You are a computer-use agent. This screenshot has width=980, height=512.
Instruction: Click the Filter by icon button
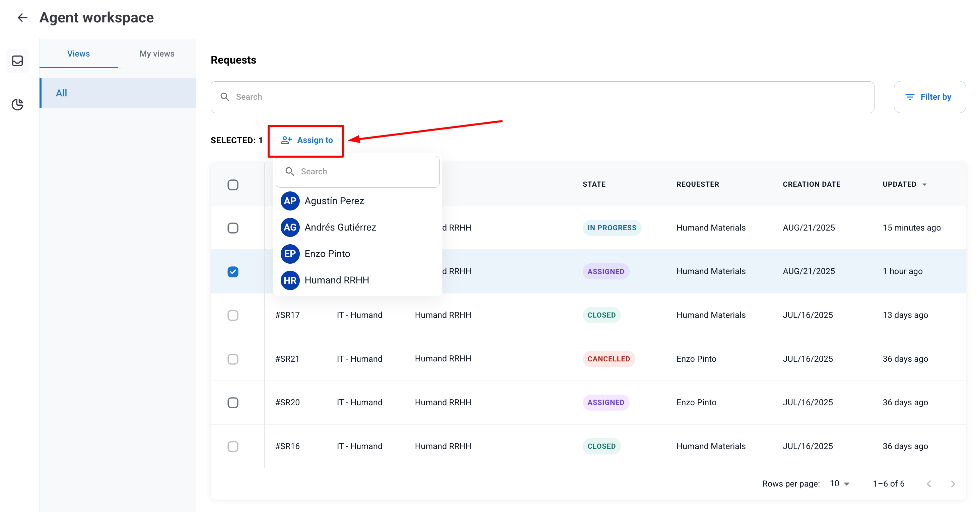click(x=929, y=97)
